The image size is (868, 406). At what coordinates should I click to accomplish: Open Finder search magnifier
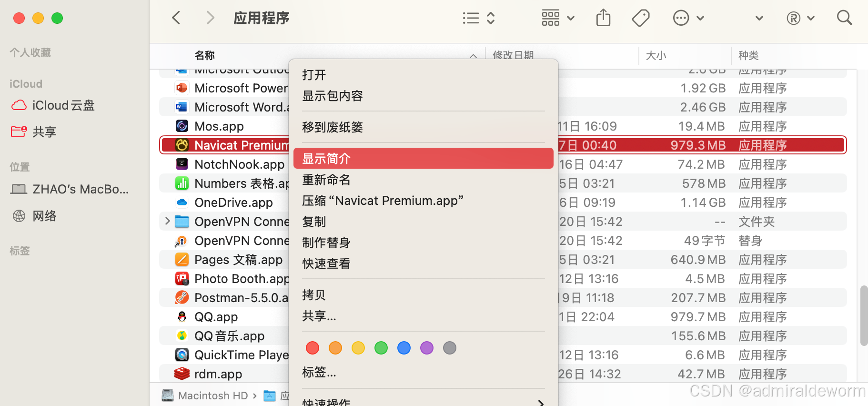point(844,18)
